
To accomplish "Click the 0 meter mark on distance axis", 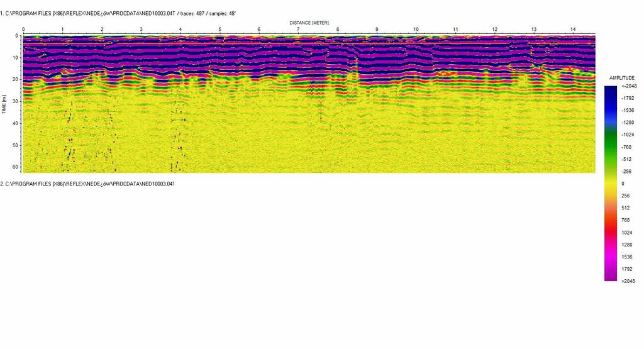I will 23,30.
